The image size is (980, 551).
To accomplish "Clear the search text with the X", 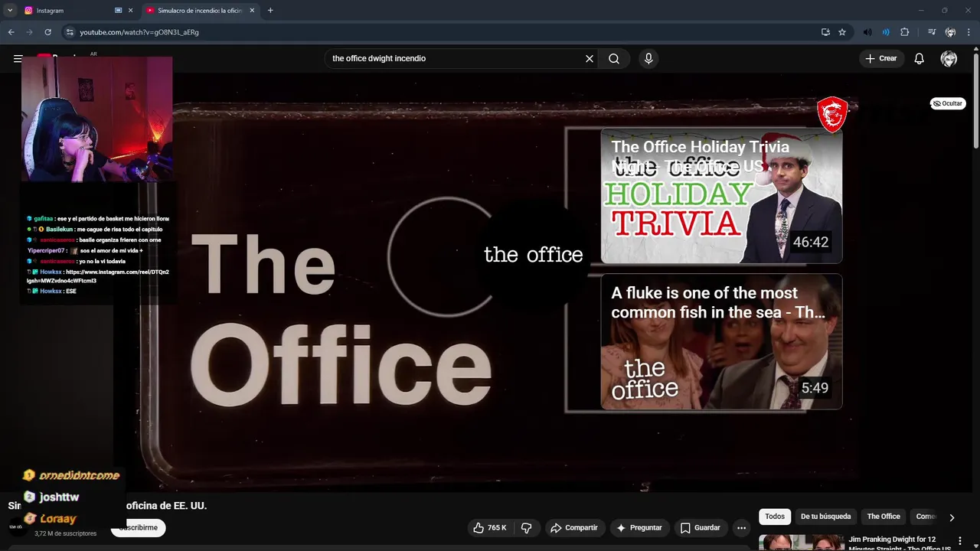I will pyautogui.click(x=590, y=58).
